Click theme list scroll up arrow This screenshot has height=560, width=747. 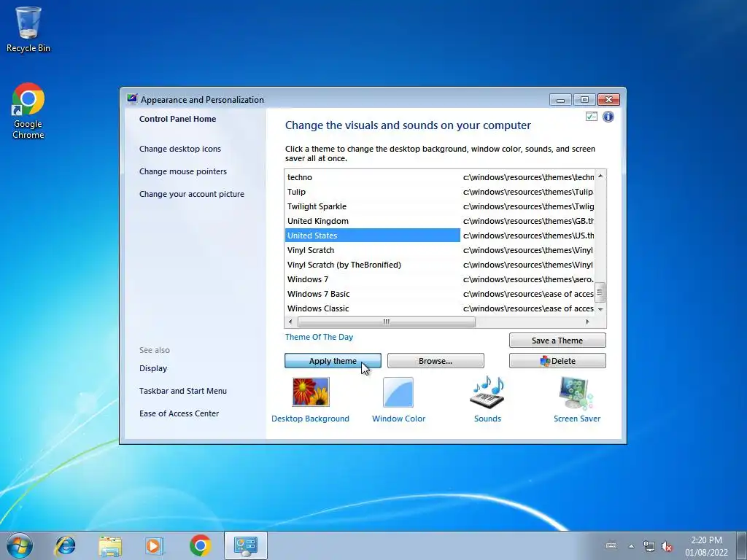click(x=600, y=176)
